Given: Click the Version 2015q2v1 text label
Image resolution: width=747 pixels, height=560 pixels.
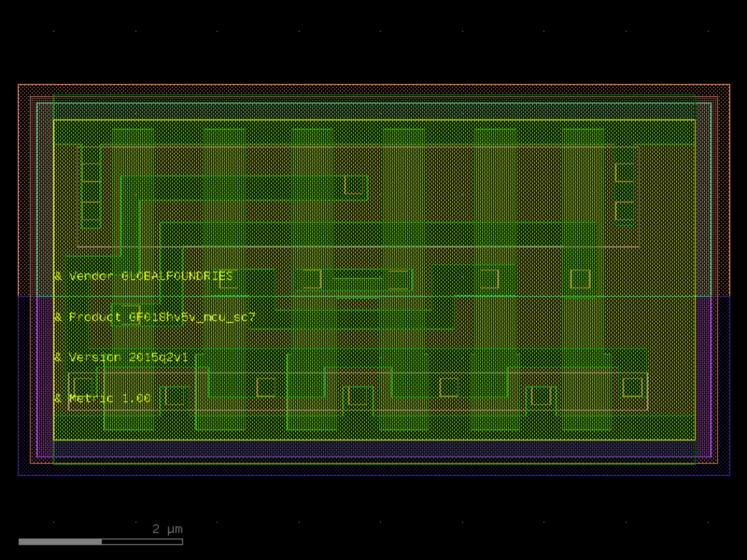Looking at the screenshot, I should [x=121, y=358].
